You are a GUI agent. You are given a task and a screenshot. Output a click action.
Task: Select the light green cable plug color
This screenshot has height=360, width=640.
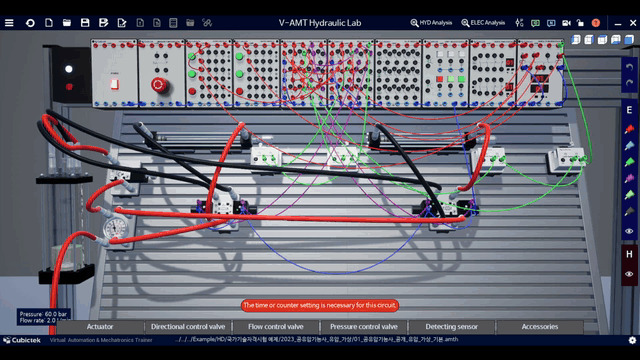tap(629, 195)
